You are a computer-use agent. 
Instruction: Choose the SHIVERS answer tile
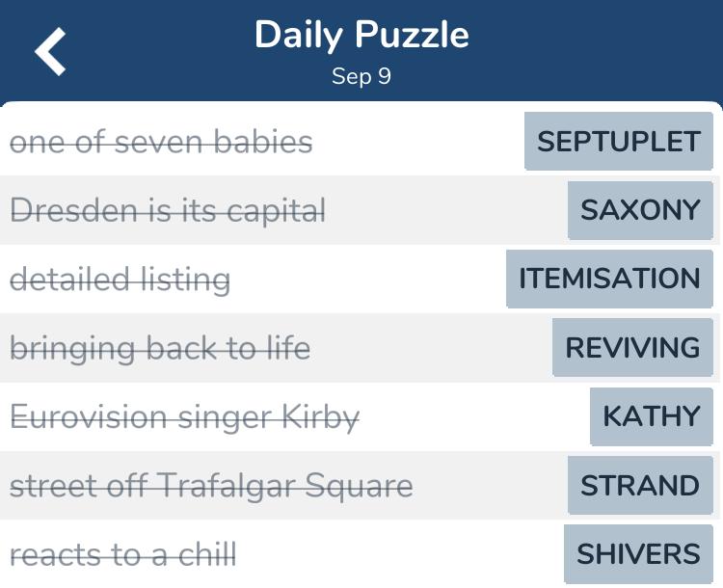638,554
